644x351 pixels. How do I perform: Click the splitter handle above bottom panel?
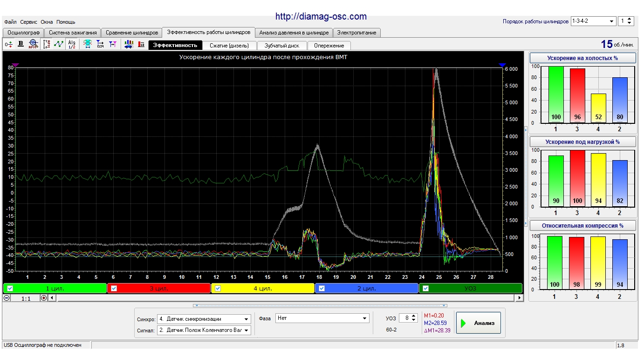point(321,306)
